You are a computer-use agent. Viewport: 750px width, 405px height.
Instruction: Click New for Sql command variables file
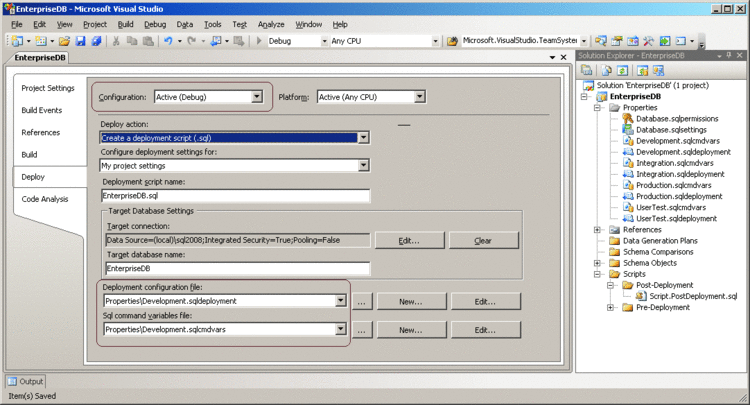(411, 330)
